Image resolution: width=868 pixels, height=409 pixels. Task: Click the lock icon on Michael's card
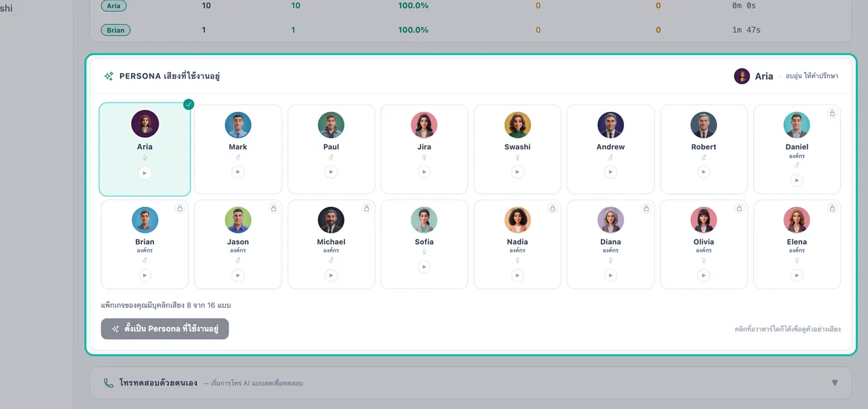click(x=366, y=208)
